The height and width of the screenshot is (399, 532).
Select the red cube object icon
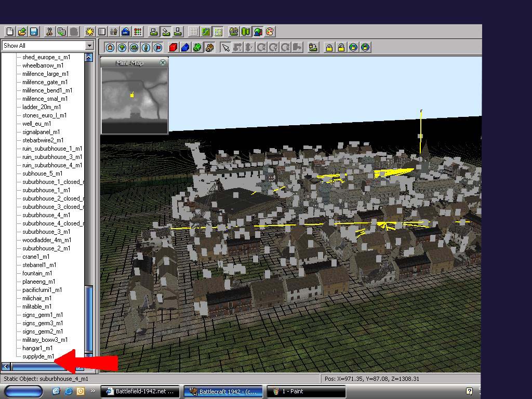pyautogui.click(x=174, y=47)
